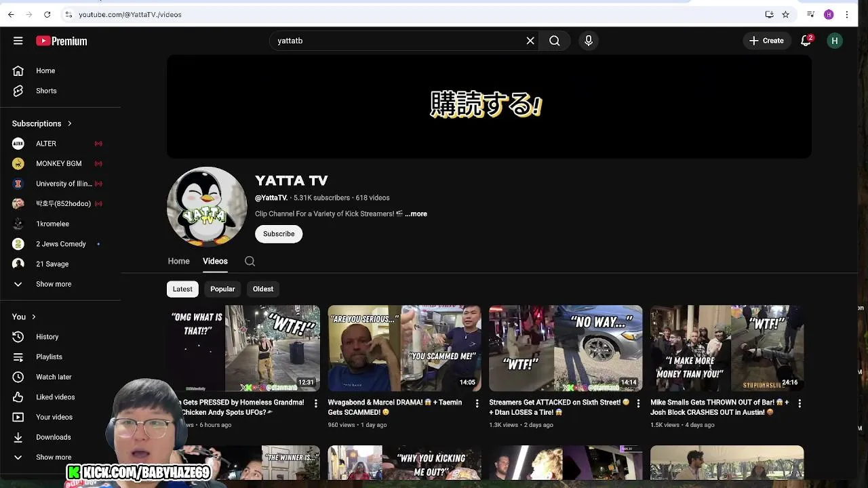Open the 2 Jews Comedy subscription
The image size is (868, 488).
60,244
